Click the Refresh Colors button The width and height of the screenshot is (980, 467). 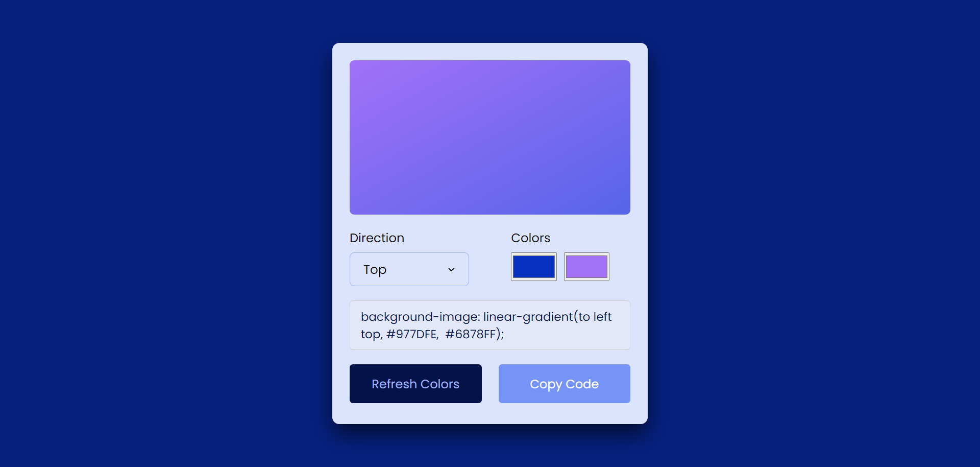(x=415, y=384)
